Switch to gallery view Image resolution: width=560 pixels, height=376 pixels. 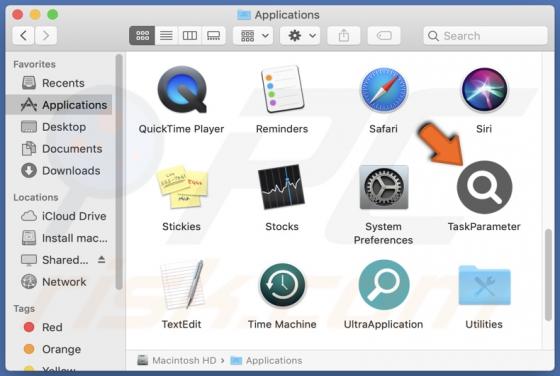point(214,35)
